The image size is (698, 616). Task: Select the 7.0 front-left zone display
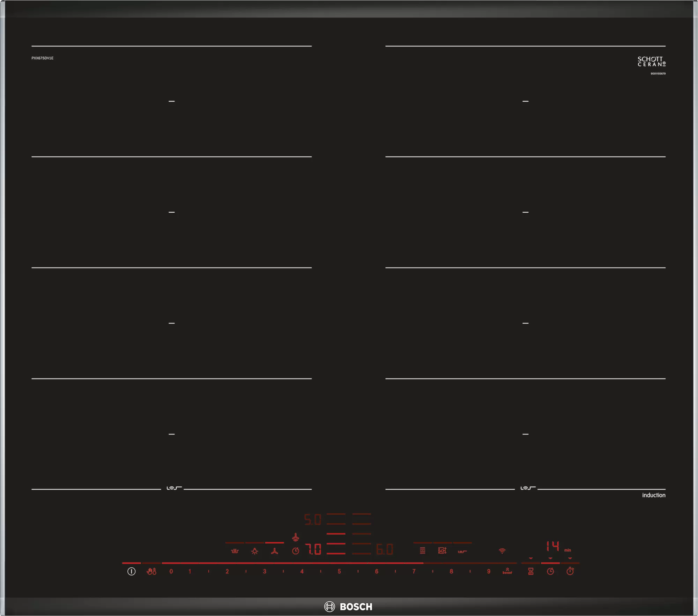pyautogui.click(x=313, y=549)
